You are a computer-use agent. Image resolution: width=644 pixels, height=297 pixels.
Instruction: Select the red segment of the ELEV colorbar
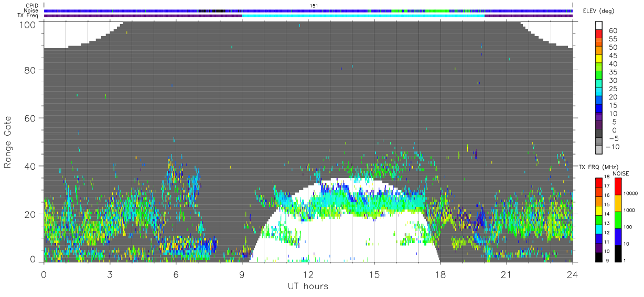[599, 33]
